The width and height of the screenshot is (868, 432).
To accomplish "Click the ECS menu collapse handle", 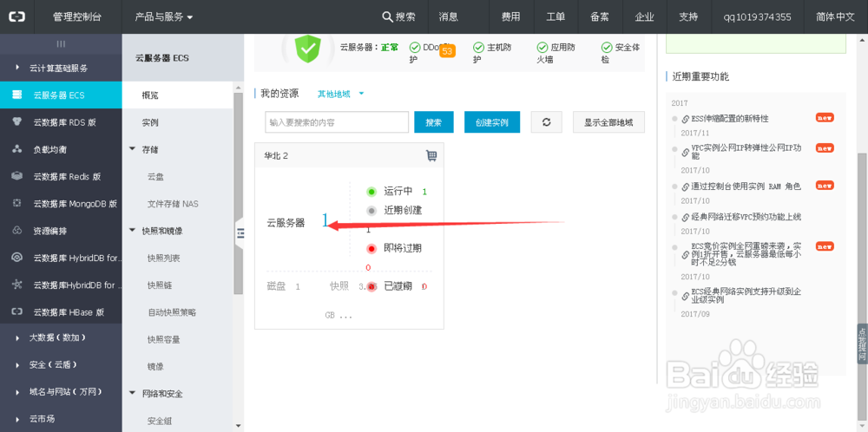I will (240, 234).
